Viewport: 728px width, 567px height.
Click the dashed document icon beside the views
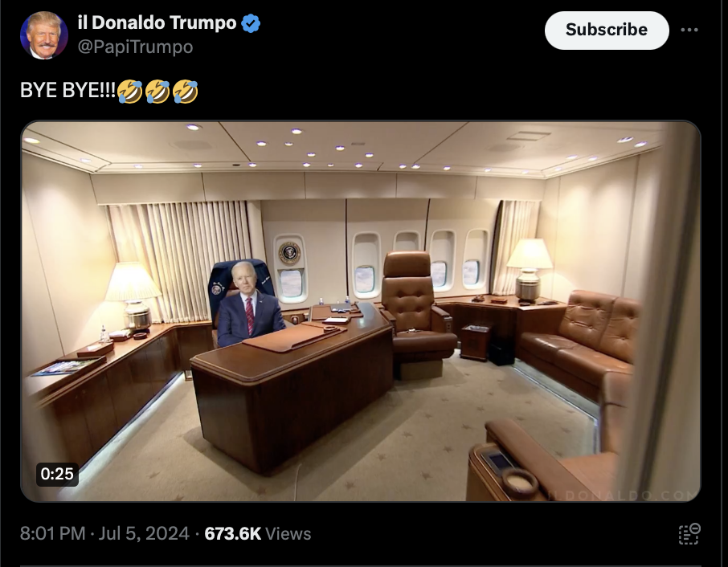(689, 533)
